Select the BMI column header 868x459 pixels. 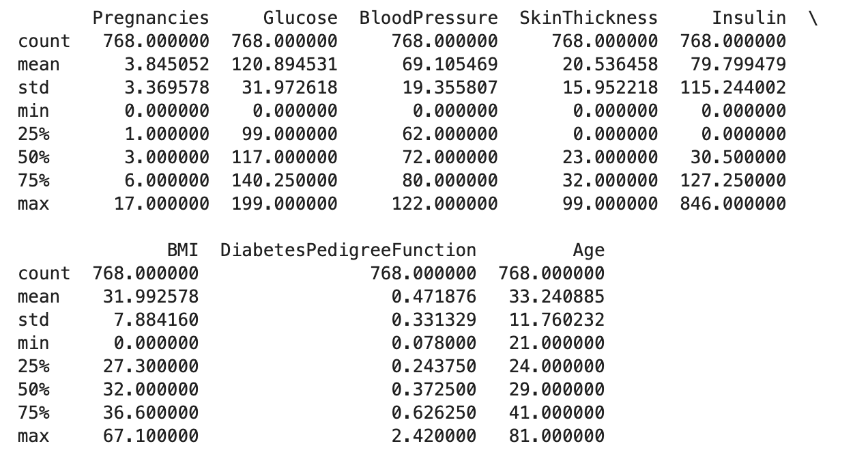pos(183,251)
